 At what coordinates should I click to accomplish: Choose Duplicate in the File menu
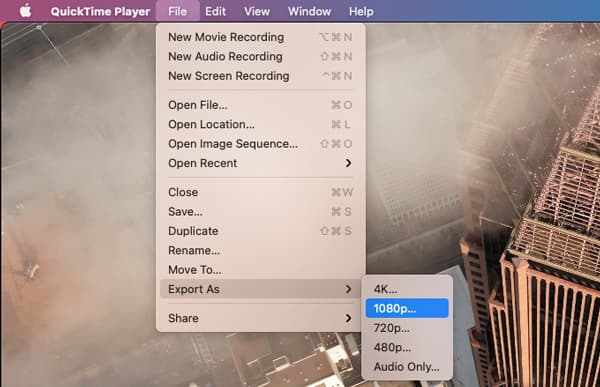(x=261, y=231)
